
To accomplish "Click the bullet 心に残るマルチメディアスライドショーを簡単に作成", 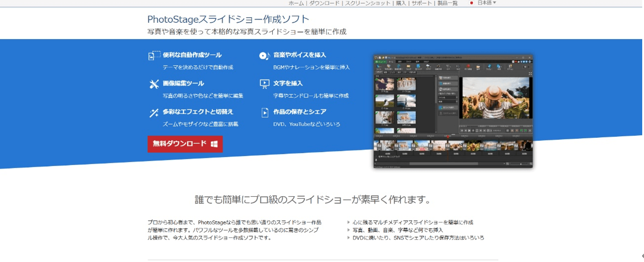I will click(x=413, y=222).
